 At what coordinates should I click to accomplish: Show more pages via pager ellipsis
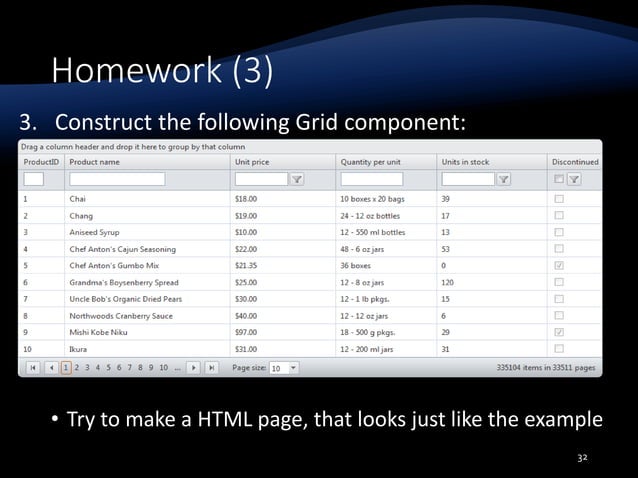pos(177,368)
